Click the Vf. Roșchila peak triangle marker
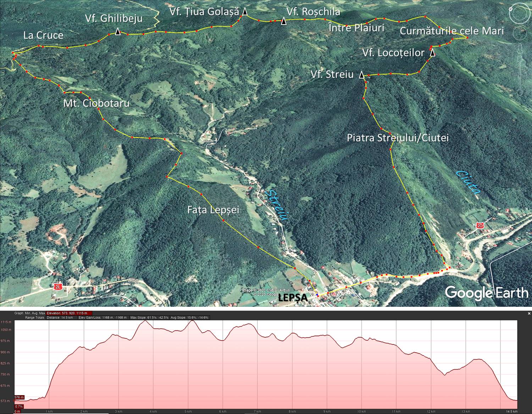The height and width of the screenshot is (414, 532). click(284, 22)
